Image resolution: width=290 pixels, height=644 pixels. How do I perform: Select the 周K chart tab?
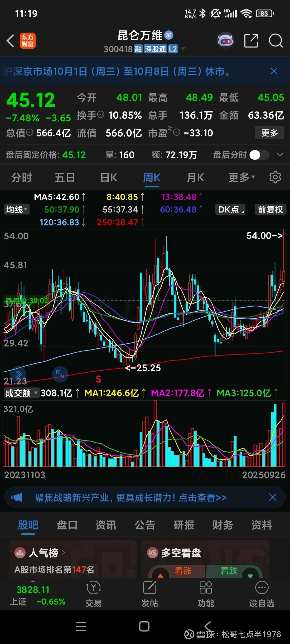tap(152, 177)
